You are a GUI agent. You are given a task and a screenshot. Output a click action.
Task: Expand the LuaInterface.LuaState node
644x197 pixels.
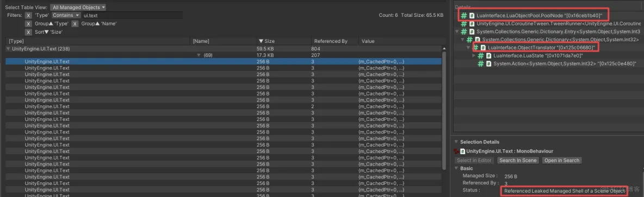[x=474, y=56]
